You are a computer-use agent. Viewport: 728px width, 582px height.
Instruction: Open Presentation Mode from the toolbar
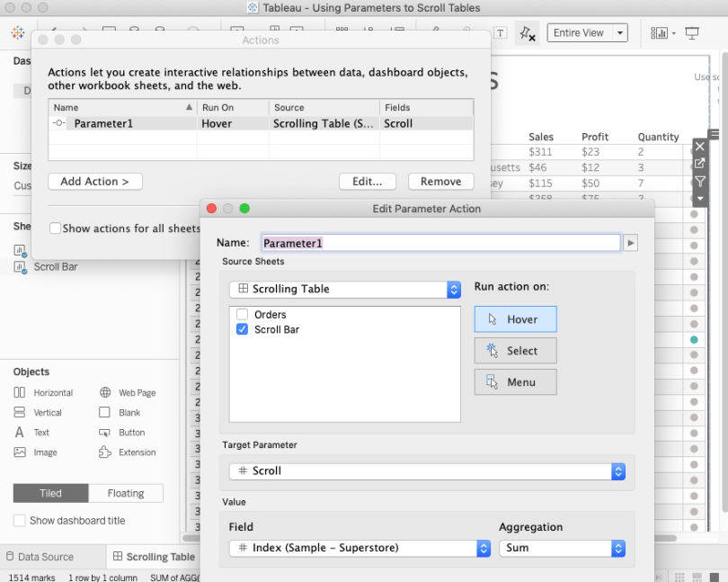pos(692,33)
